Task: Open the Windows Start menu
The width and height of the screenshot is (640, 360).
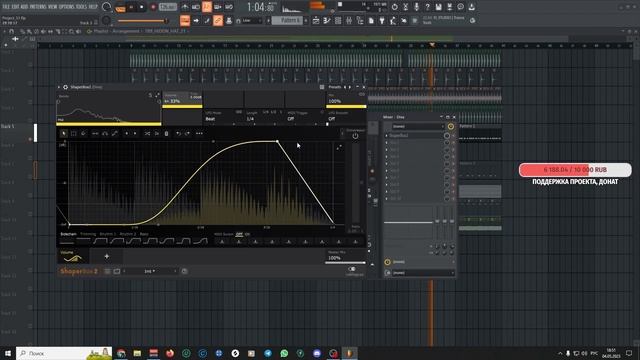Action: (8, 353)
